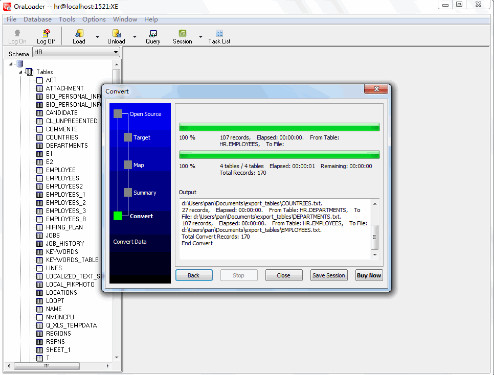
Task: Click the Load toolbar icon
Action: [x=79, y=33]
